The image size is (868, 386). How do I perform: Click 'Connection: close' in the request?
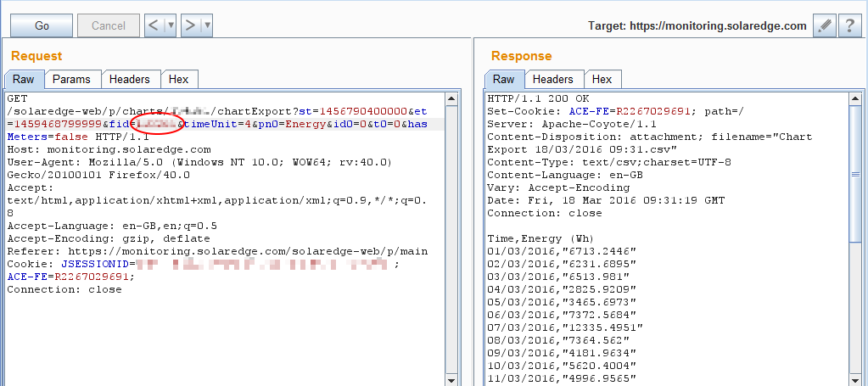point(64,289)
